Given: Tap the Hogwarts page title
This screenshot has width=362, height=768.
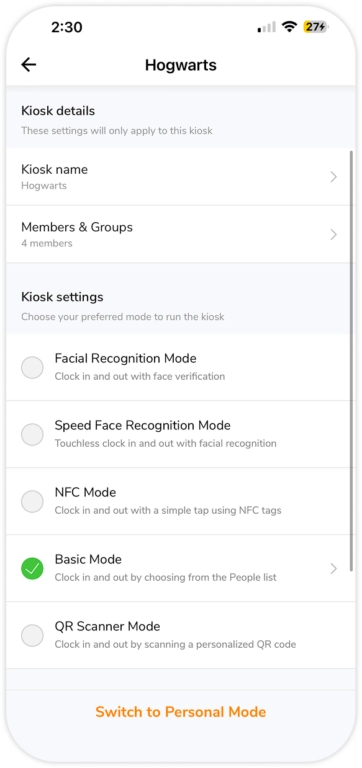Looking at the screenshot, I should 181,65.
